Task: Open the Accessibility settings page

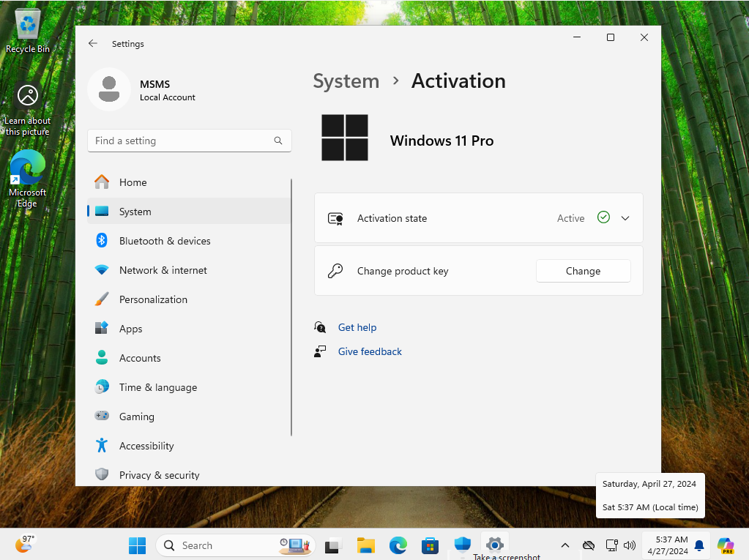Action: [x=146, y=446]
